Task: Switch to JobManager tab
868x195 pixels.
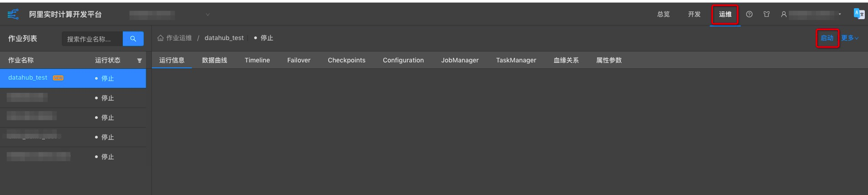Action: [460, 60]
